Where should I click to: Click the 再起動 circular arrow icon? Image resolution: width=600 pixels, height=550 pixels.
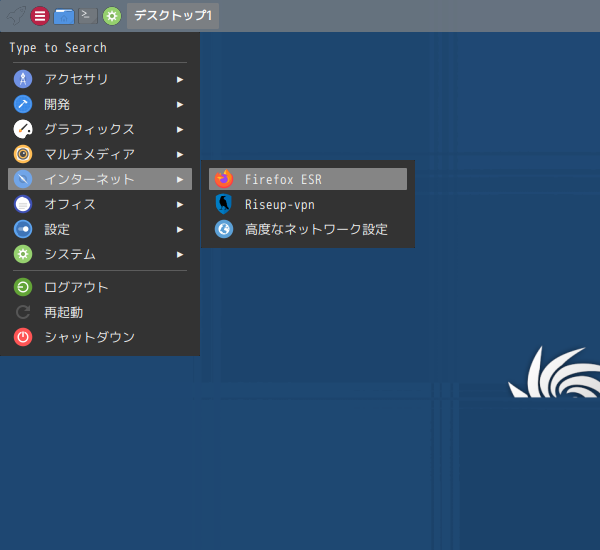[x=23, y=312]
